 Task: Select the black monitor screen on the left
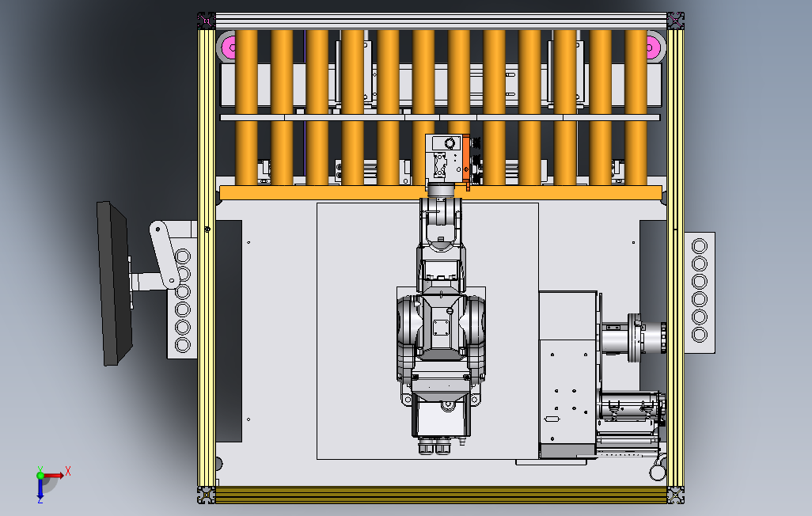click(x=114, y=283)
